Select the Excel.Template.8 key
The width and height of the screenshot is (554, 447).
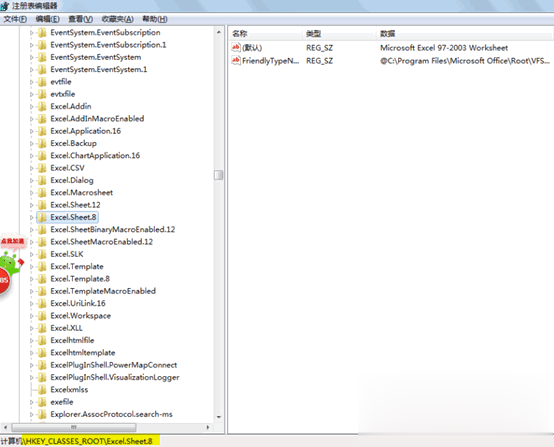pyautogui.click(x=80, y=279)
